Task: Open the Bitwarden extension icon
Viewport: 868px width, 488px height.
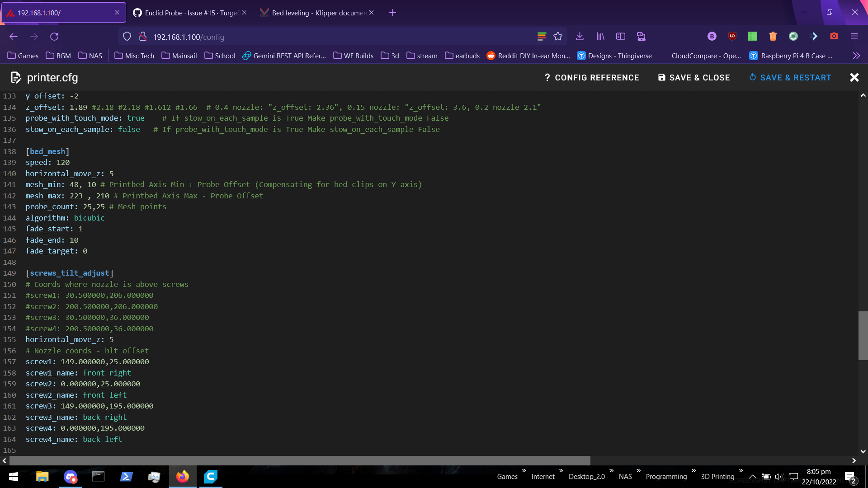Action: pos(712,36)
